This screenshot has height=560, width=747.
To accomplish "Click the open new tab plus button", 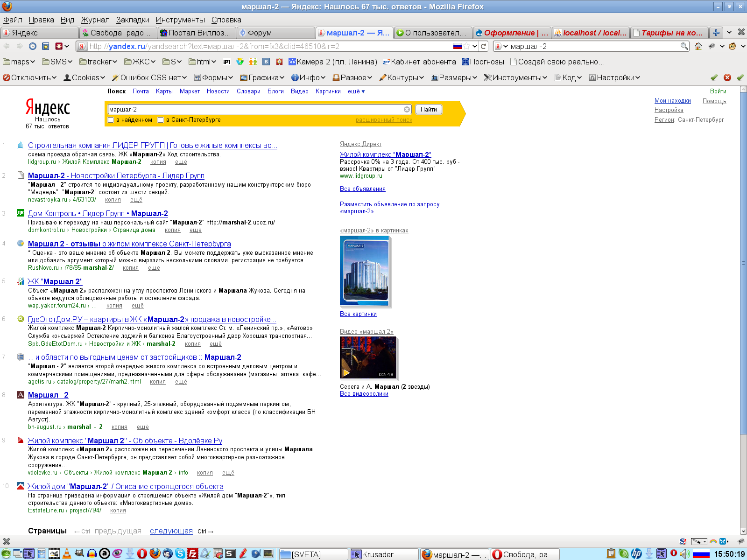I will click(x=716, y=33).
